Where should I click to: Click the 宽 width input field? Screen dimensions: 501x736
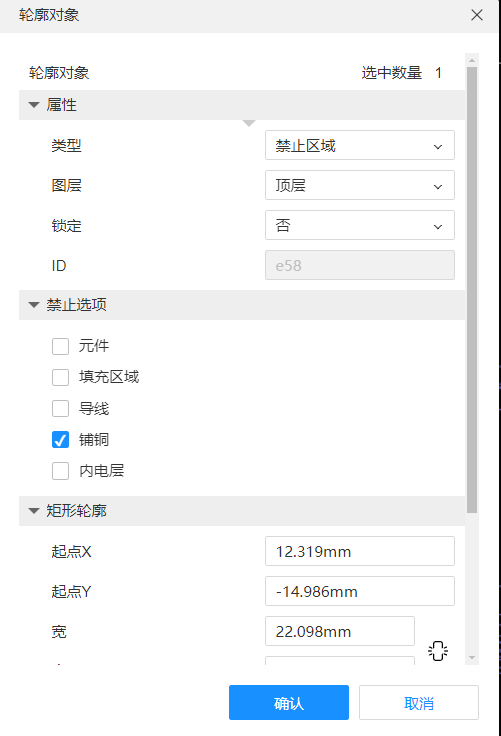tap(339, 631)
